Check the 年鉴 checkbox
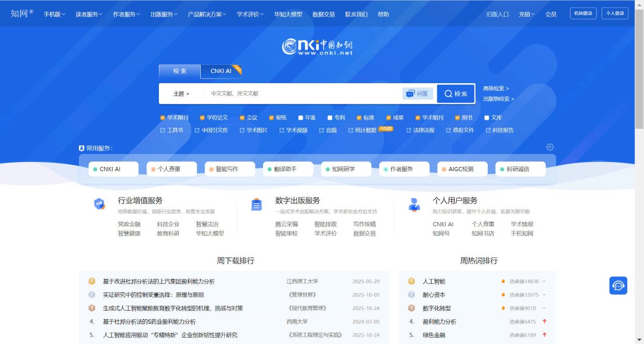This screenshot has height=344, width=644. click(301, 118)
